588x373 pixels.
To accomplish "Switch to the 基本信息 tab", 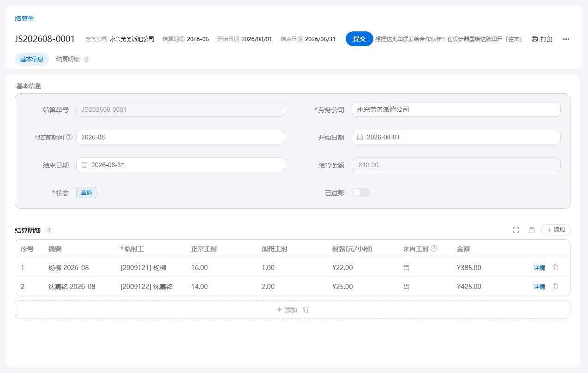I will click(x=32, y=59).
